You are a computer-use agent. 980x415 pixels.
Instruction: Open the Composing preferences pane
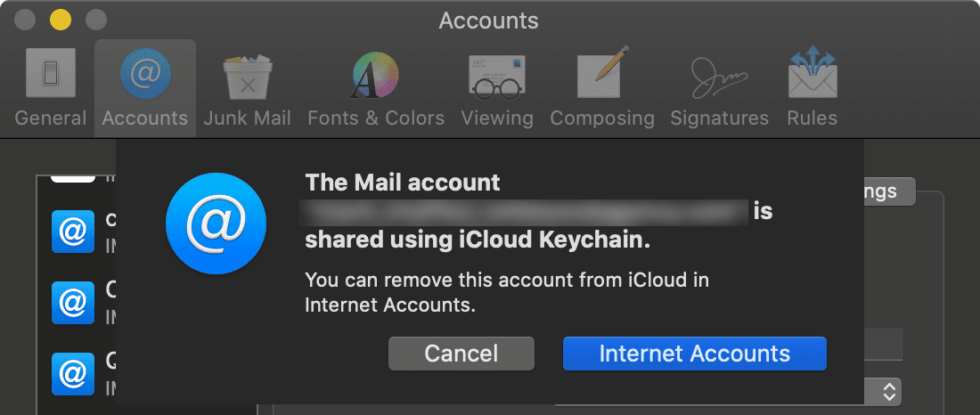point(601,87)
